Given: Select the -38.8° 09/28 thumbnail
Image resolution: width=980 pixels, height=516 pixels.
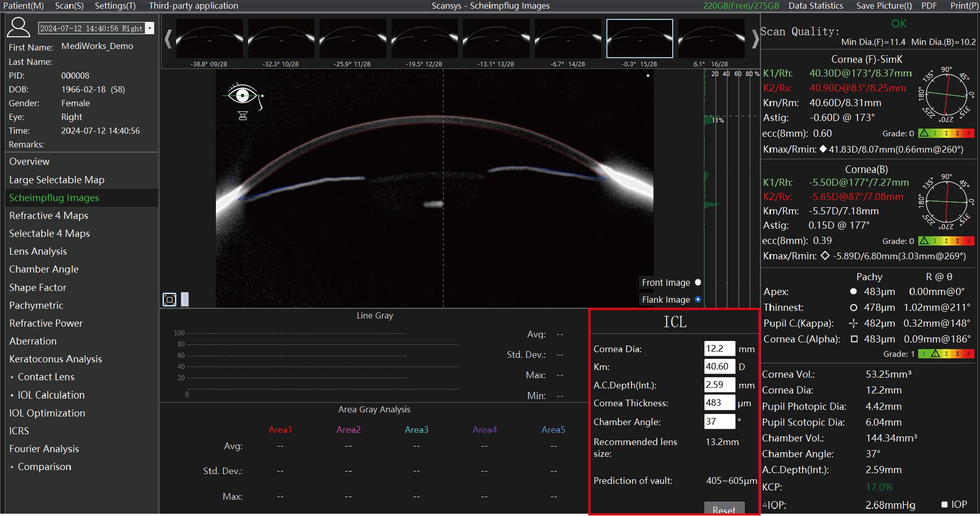Looking at the screenshot, I should pyautogui.click(x=209, y=39).
